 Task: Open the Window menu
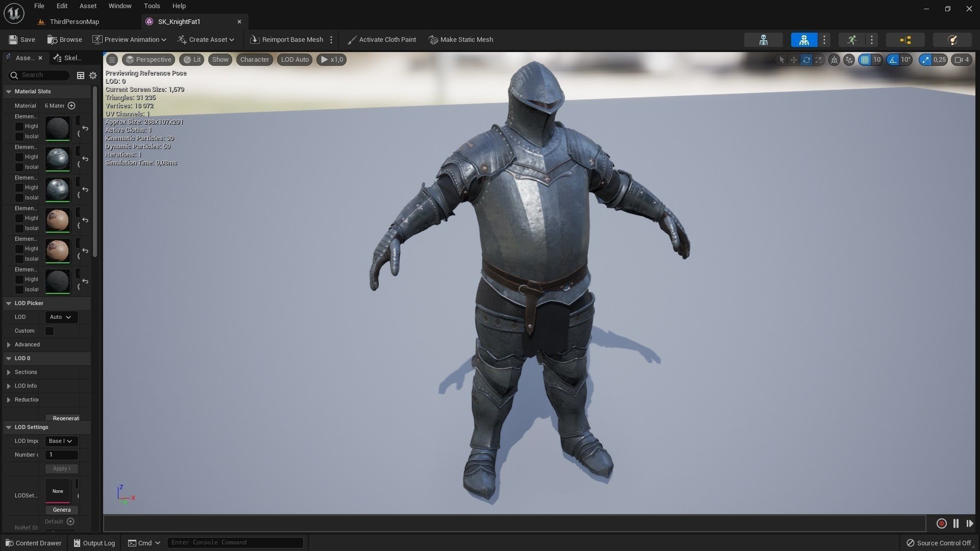120,6
